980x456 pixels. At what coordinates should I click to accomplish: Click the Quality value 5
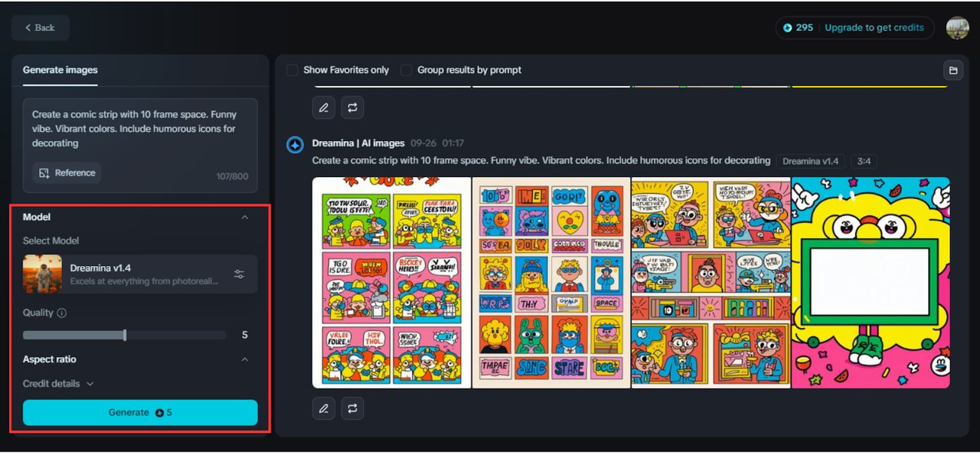pyautogui.click(x=245, y=335)
